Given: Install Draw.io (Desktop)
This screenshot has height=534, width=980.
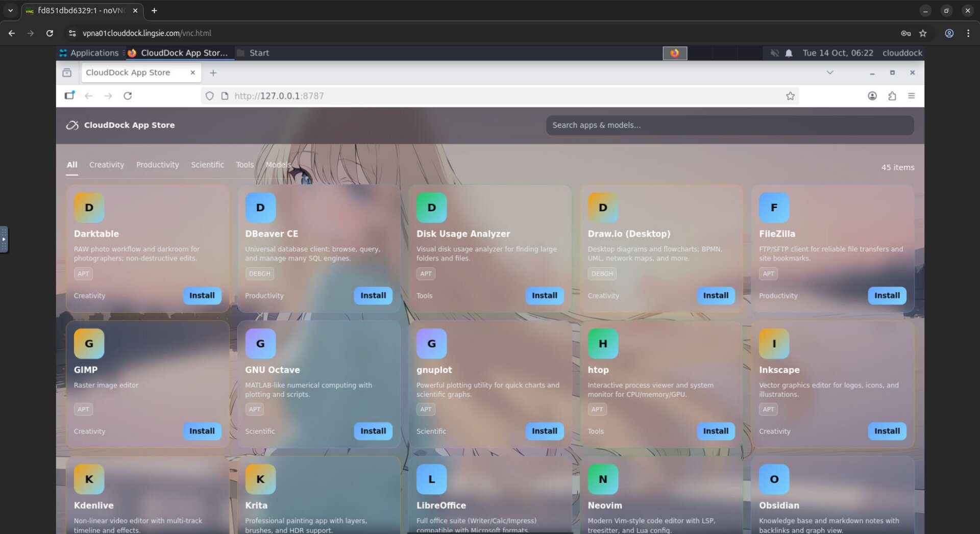Looking at the screenshot, I should pos(715,295).
